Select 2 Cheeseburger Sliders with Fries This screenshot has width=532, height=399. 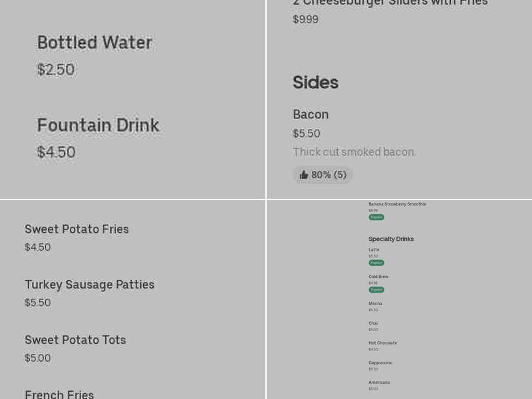point(390,3)
